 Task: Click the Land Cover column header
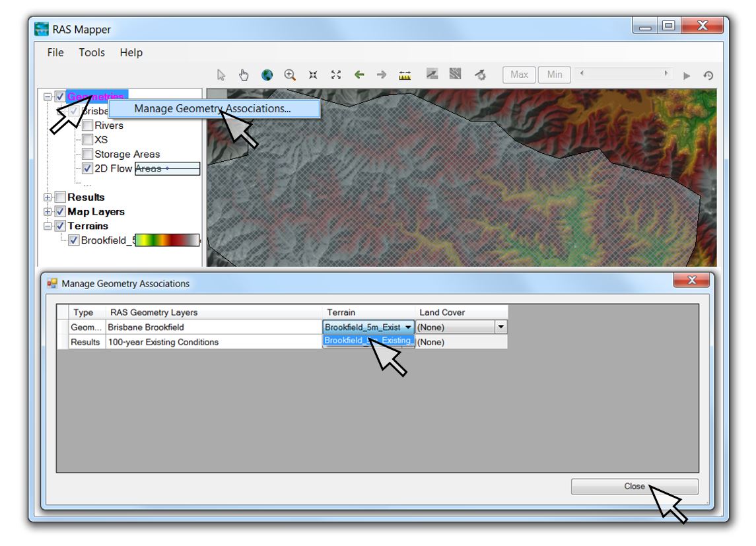tap(462, 312)
